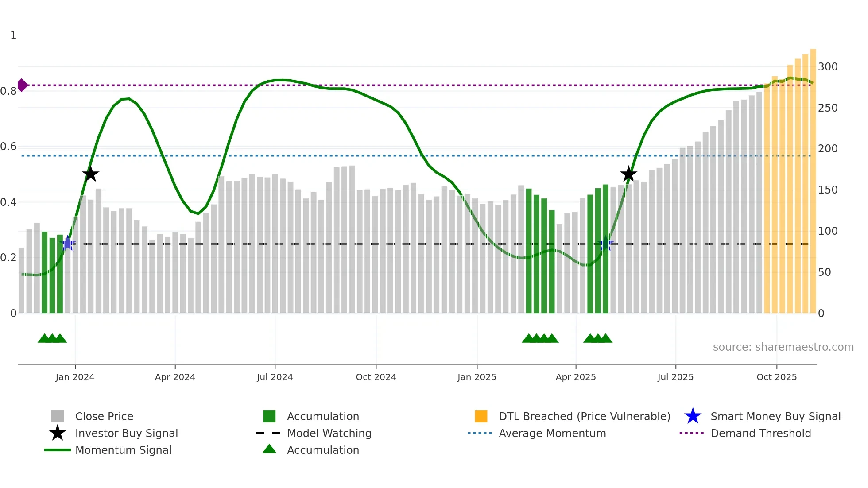Toggle the Momentum Signal legend entry
The height and width of the screenshot is (488, 868).
[123, 450]
